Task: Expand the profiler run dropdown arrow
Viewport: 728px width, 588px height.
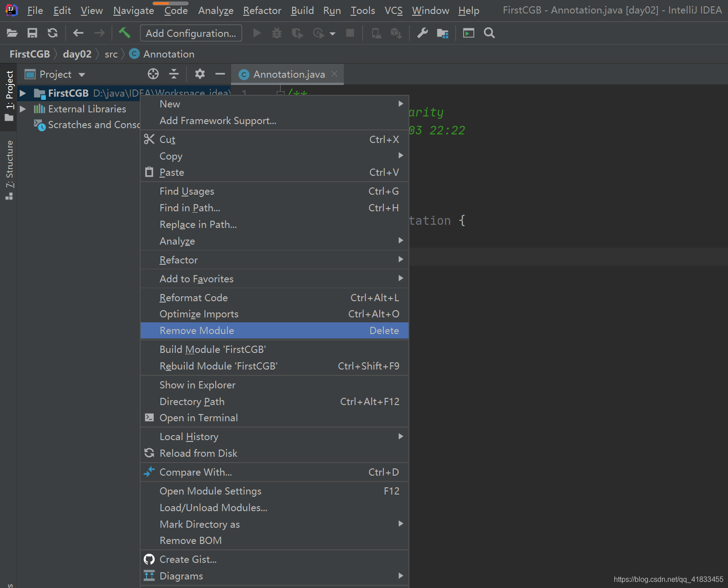Action: (333, 33)
